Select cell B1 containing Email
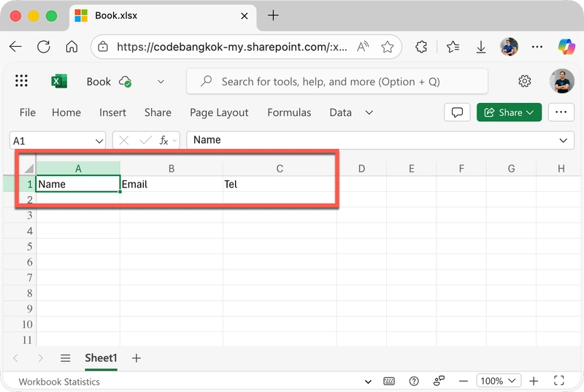The width and height of the screenshot is (584, 392). (171, 184)
